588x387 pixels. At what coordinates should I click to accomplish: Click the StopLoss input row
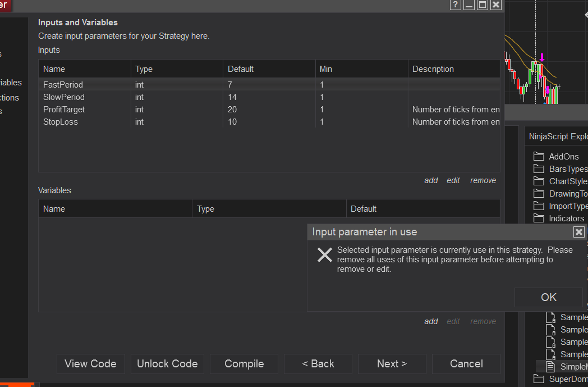(x=61, y=122)
